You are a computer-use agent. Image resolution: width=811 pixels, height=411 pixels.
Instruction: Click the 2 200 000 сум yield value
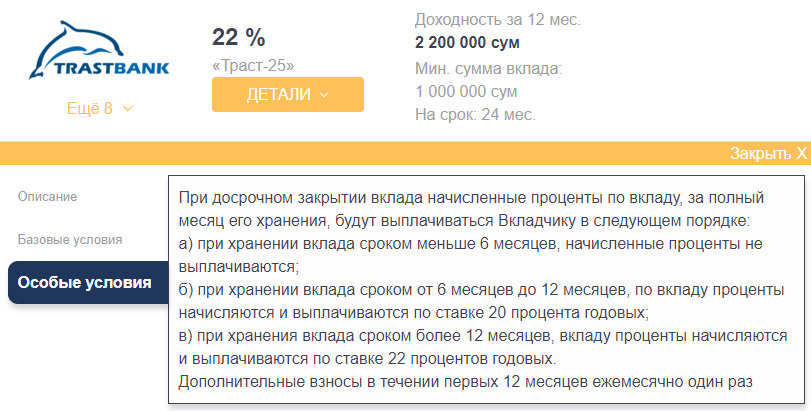click(x=467, y=42)
